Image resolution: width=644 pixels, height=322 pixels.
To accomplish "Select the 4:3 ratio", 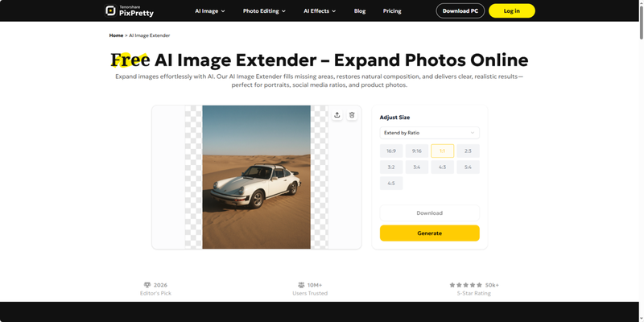I will point(442,167).
